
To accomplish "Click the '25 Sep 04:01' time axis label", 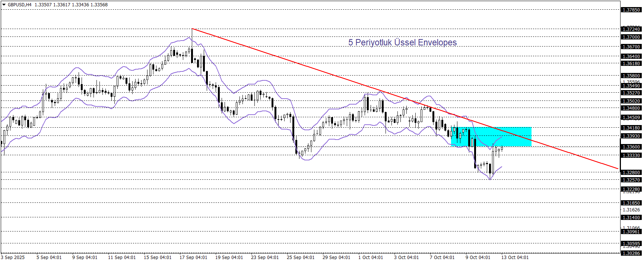I will coord(301,258).
